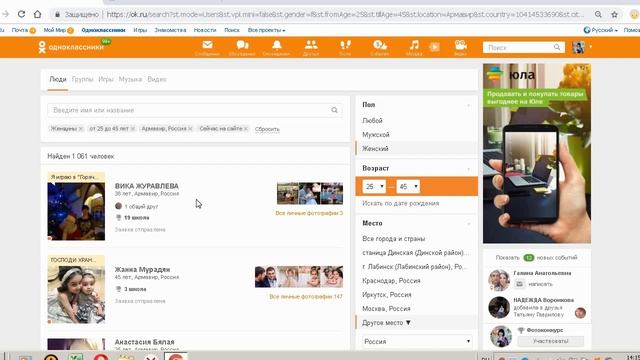Bookmark this page with star icon
The image size is (640, 360).
point(614,14)
